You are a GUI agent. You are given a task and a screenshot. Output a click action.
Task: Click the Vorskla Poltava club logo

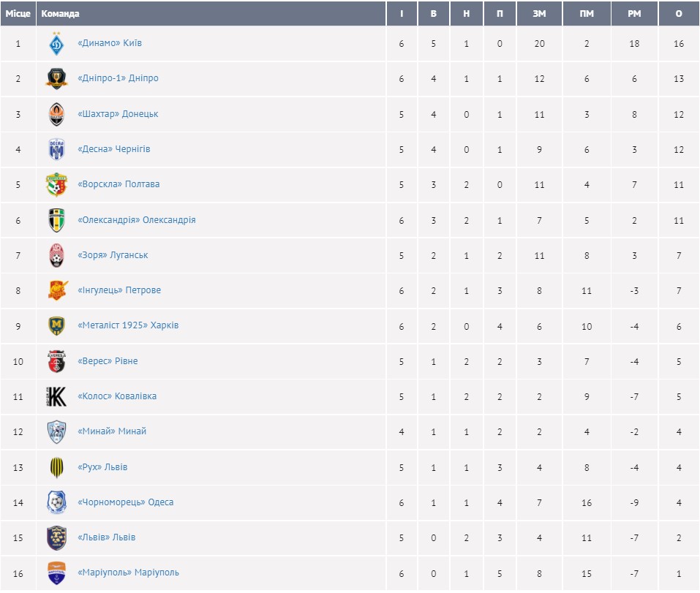(x=56, y=185)
